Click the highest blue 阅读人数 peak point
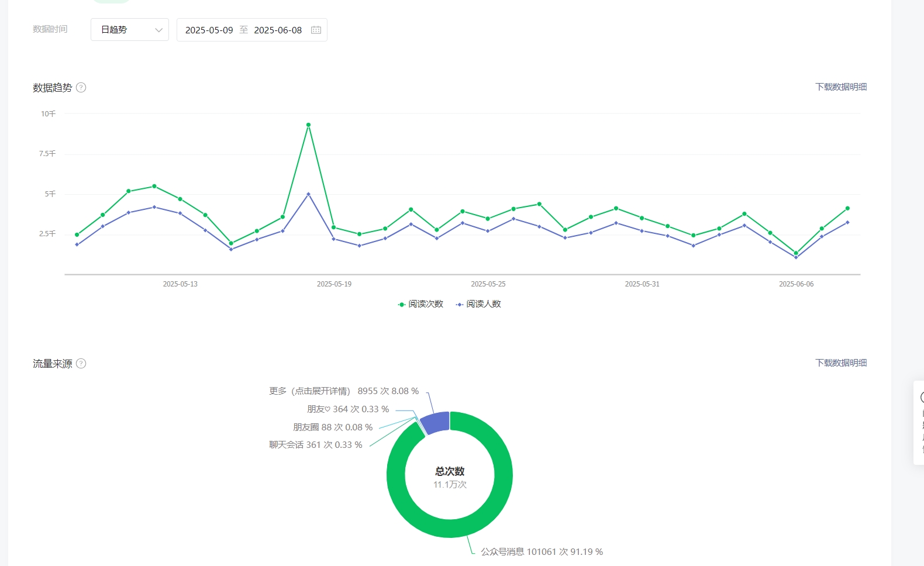Image resolution: width=924 pixels, height=566 pixels. point(308,194)
